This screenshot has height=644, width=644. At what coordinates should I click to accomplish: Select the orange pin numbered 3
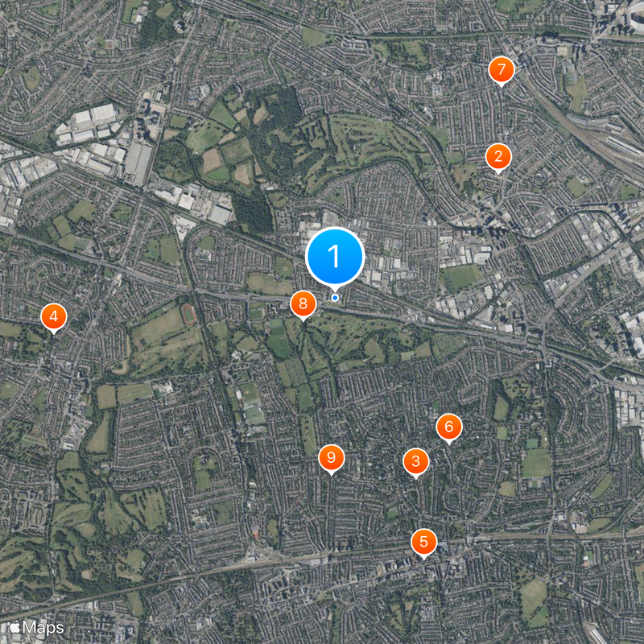[x=415, y=461]
